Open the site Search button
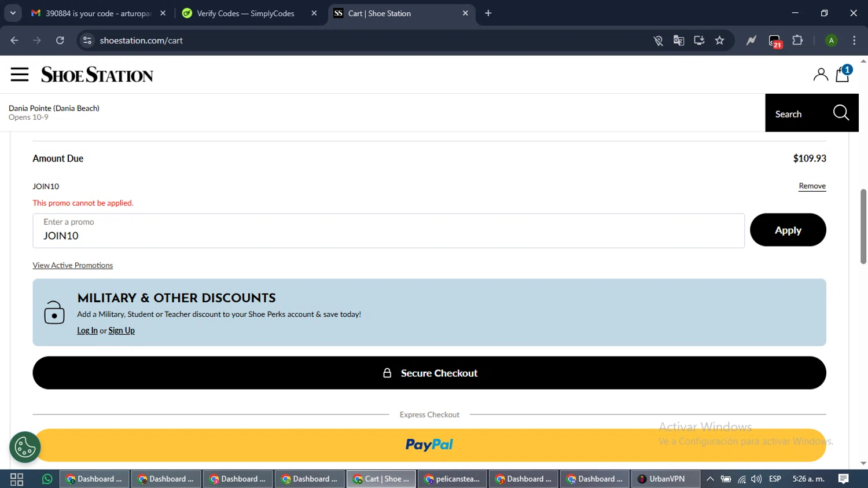Screen dimensions: 868x488 [x=812, y=113]
